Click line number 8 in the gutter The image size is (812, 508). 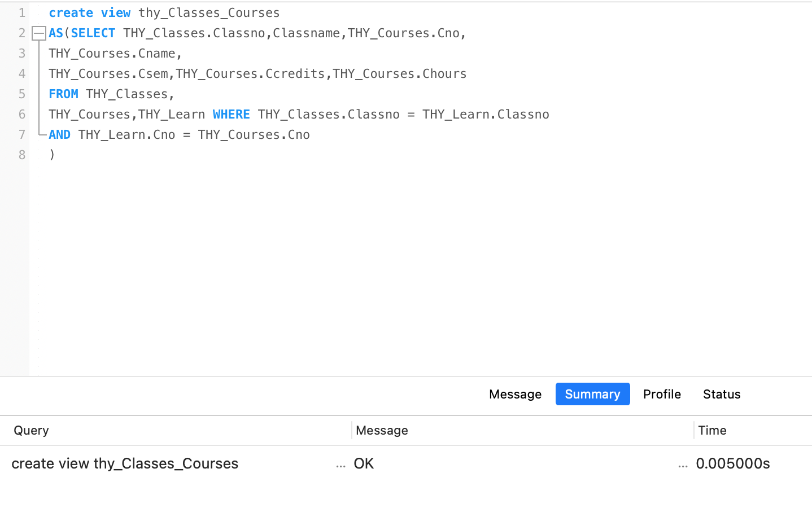click(22, 155)
